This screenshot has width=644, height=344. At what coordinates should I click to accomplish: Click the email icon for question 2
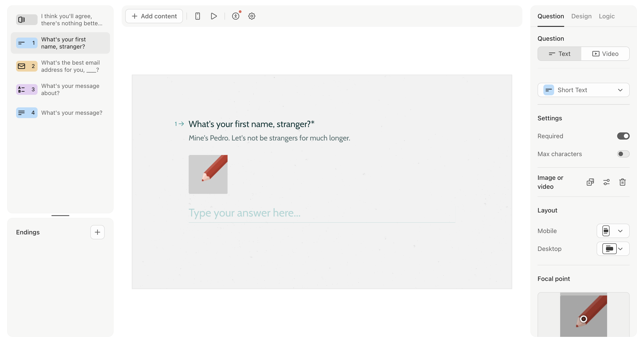tap(27, 66)
